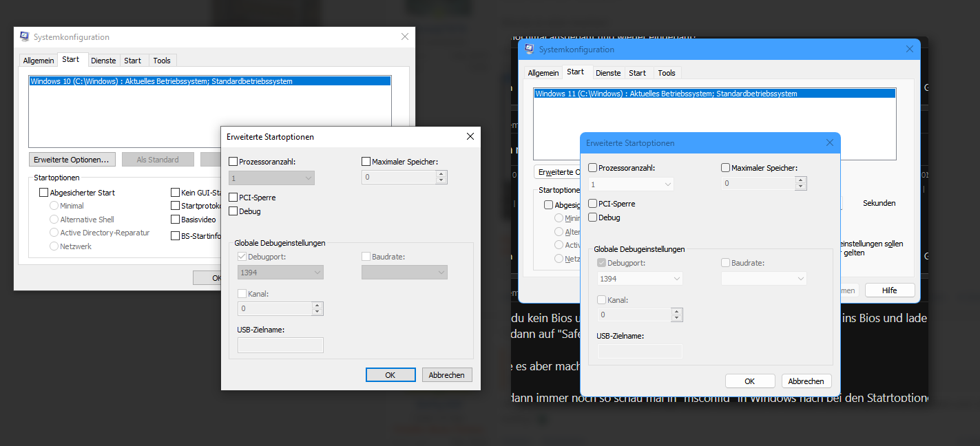The image size is (980, 446).
Task: Open the Debugport 1394 dropdown in the blue-titled dialog
Action: (x=640, y=279)
